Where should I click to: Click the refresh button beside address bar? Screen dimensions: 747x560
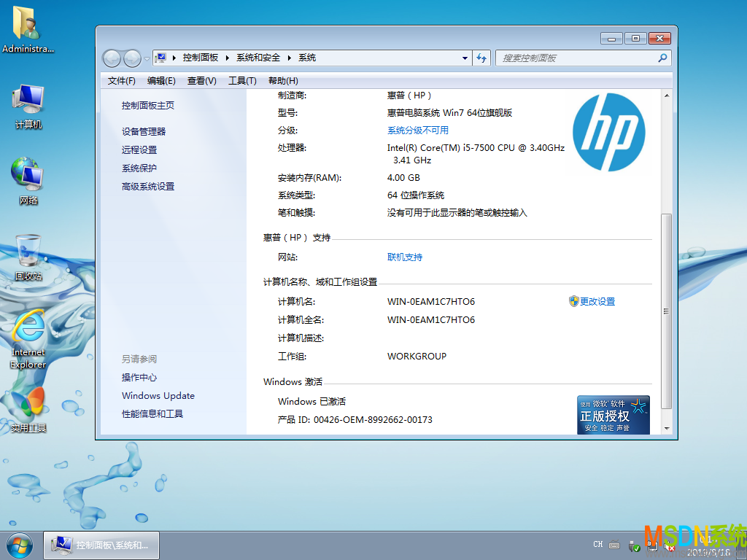click(x=481, y=58)
